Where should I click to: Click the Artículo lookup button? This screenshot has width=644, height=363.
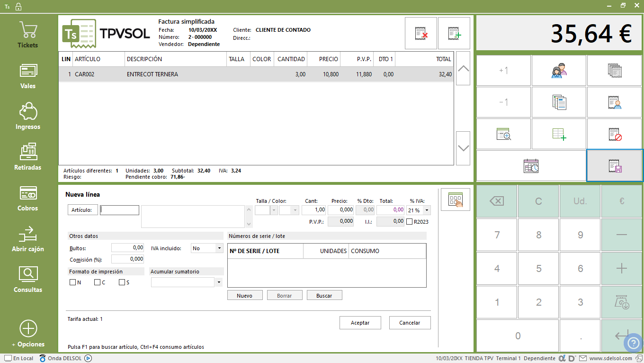[83, 210]
